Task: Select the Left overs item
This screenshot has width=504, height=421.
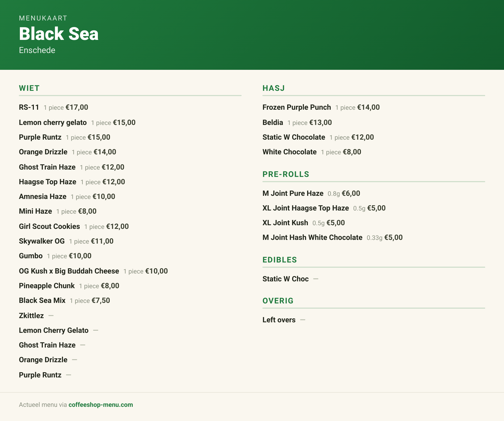Action: 284,320
